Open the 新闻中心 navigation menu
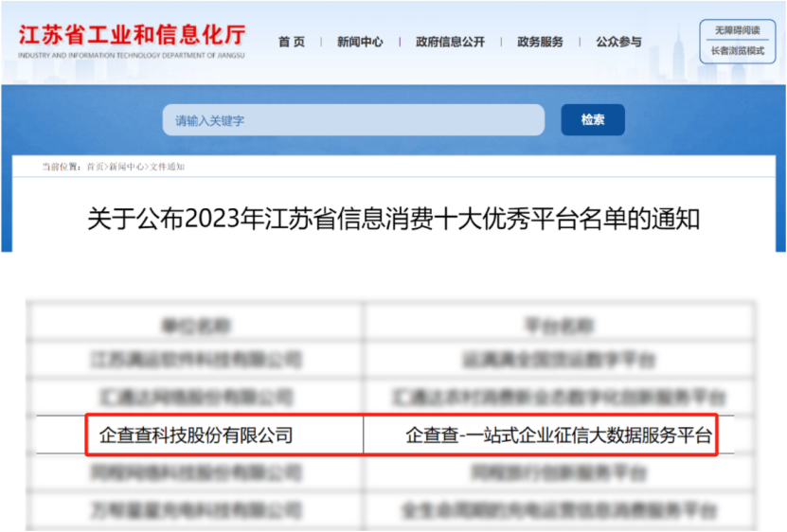Viewport: 787px width, 532px height. (360, 42)
